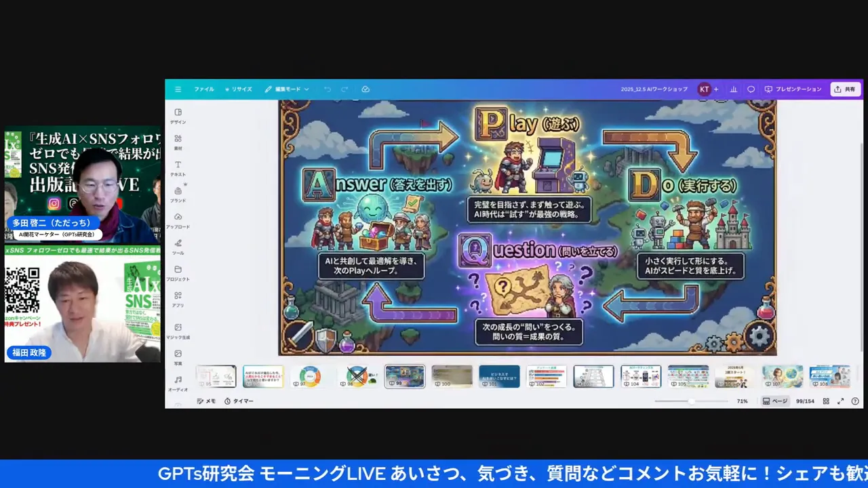Toggle the メモ (Notes) view
The height and width of the screenshot is (488, 868).
pyautogui.click(x=207, y=401)
